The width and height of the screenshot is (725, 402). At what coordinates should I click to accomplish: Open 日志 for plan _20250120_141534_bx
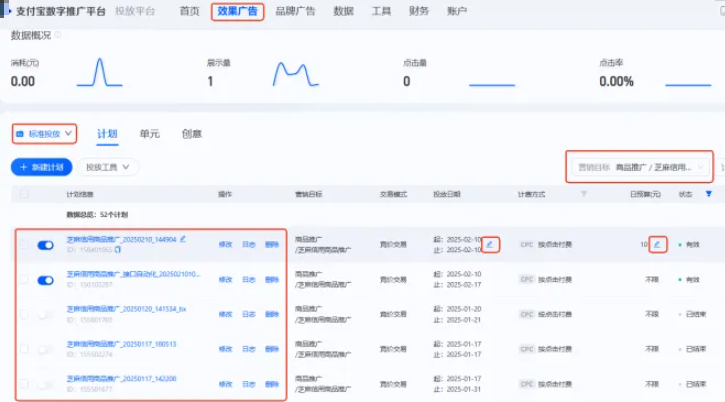(x=249, y=314)
